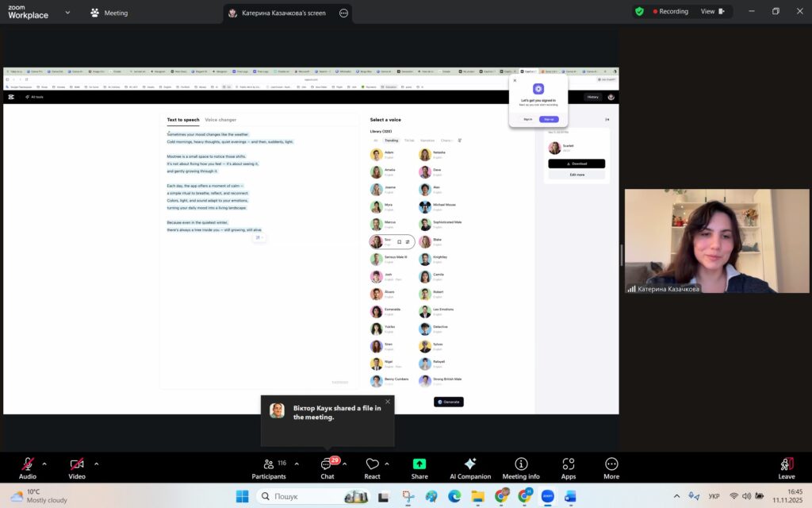
Task: Open the More options menu
Action: (x=611, y=465)
